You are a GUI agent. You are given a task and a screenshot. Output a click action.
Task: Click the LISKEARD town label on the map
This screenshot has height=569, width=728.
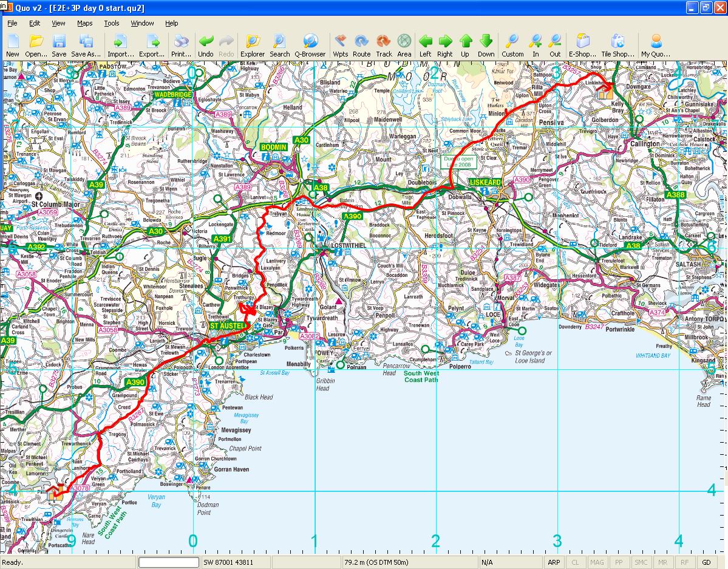pyautogui.click(x=485, y=182)
